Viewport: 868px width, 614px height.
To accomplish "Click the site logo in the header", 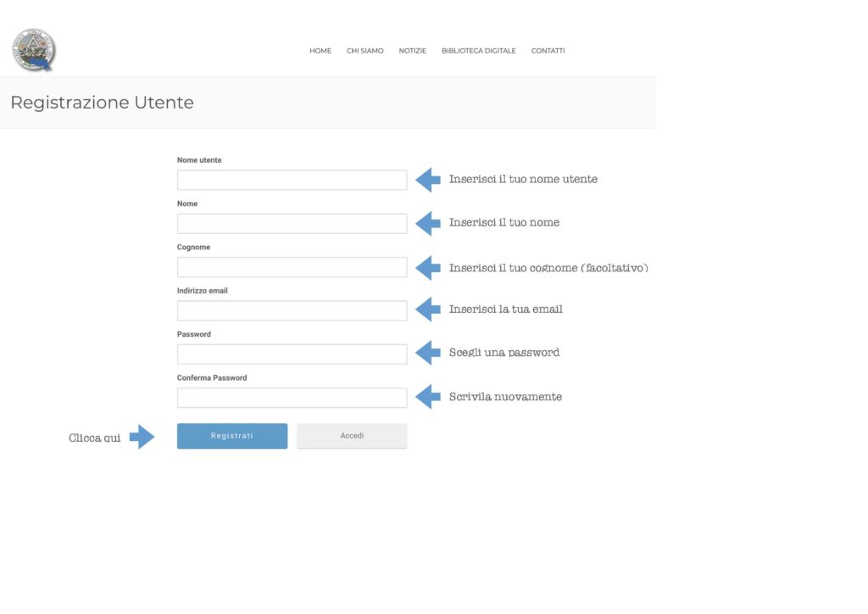I will [x=34, y=50].
